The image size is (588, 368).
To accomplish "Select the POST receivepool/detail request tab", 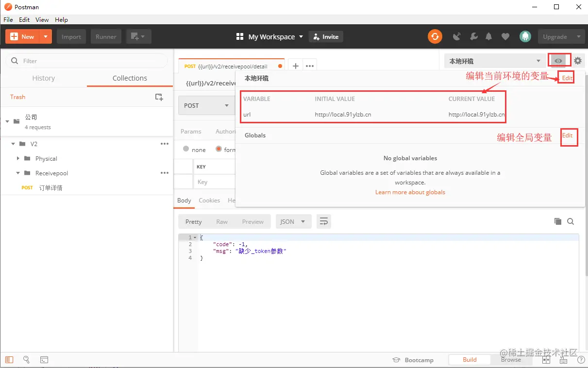I will pyautogui.click(x=233, y=66).
